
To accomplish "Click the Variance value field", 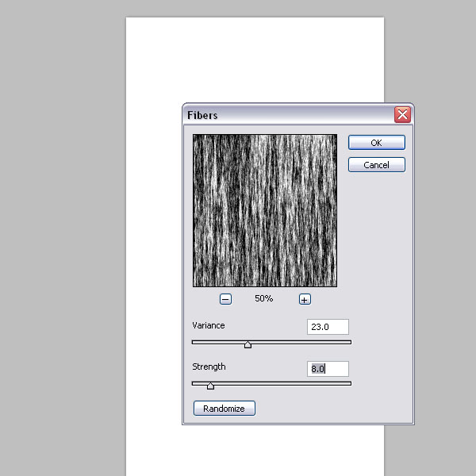I will click(x=328, y=327).
